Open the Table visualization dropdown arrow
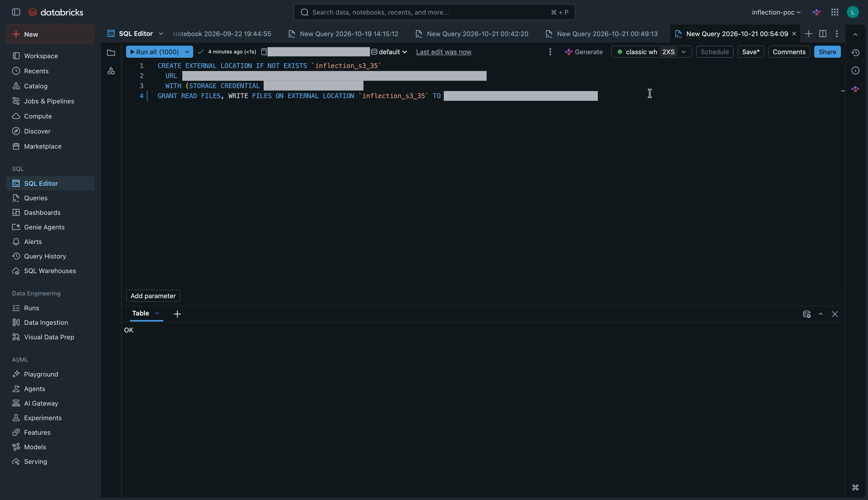 click(157, 313)
